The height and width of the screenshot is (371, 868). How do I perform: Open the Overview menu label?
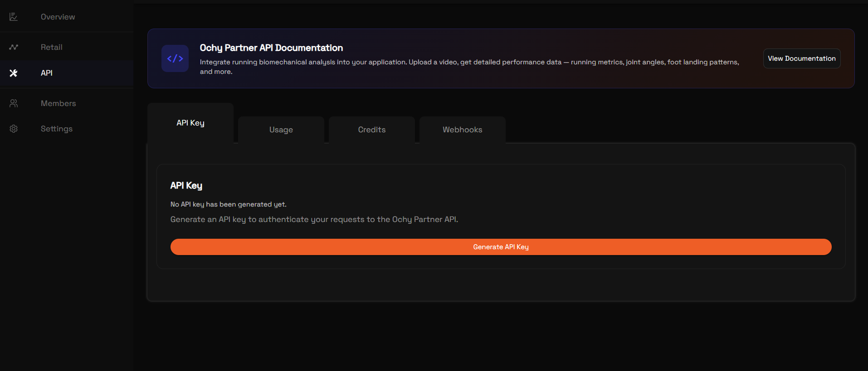pos(58,17)
